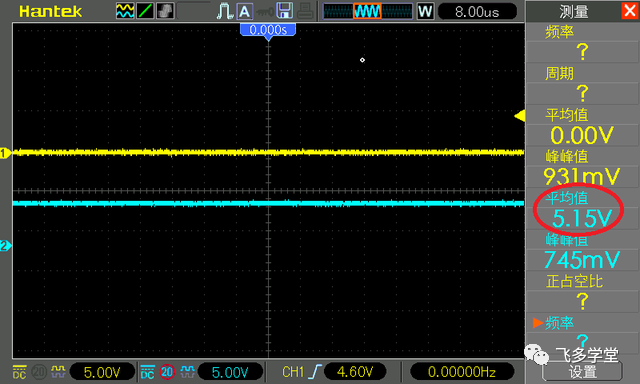
Task: Click the CH1 trigger source label
Action: 293,372
